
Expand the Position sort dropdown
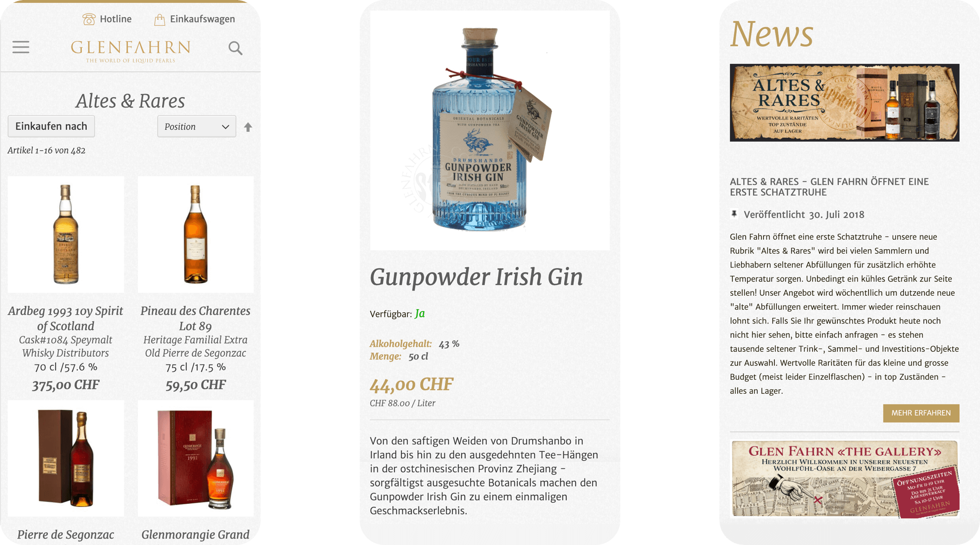click(x=197, y=126)
